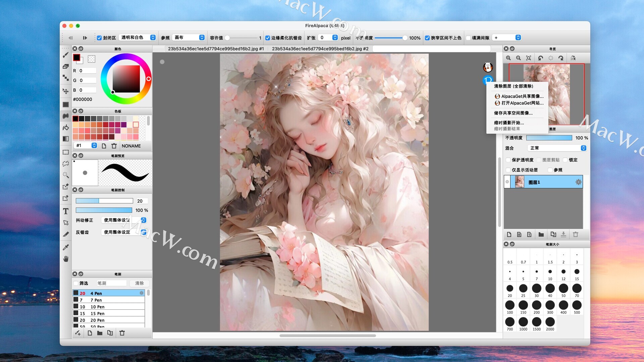Screen dimensions: 644x362
Task: Select the Gradient tool
Action: click(x=66, y=139)
